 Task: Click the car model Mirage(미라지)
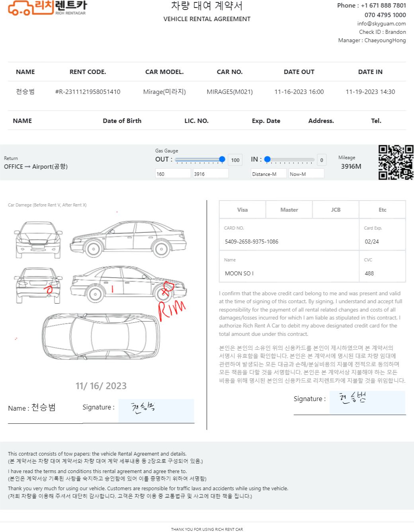coord(164,92)
